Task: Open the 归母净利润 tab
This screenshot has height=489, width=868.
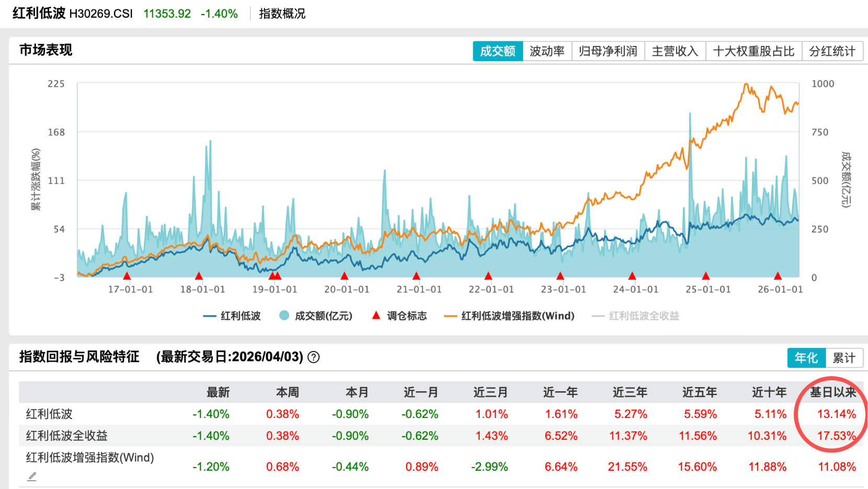Action: (608, 51)
